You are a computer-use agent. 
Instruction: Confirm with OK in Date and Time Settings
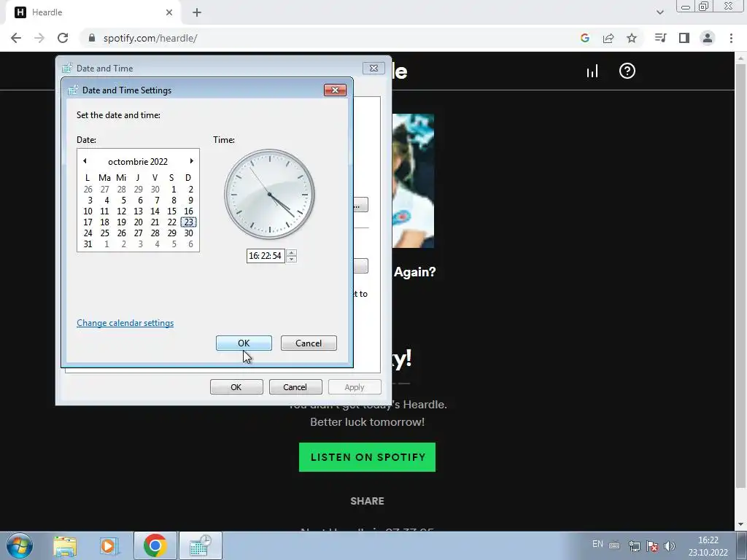[244, 343]
